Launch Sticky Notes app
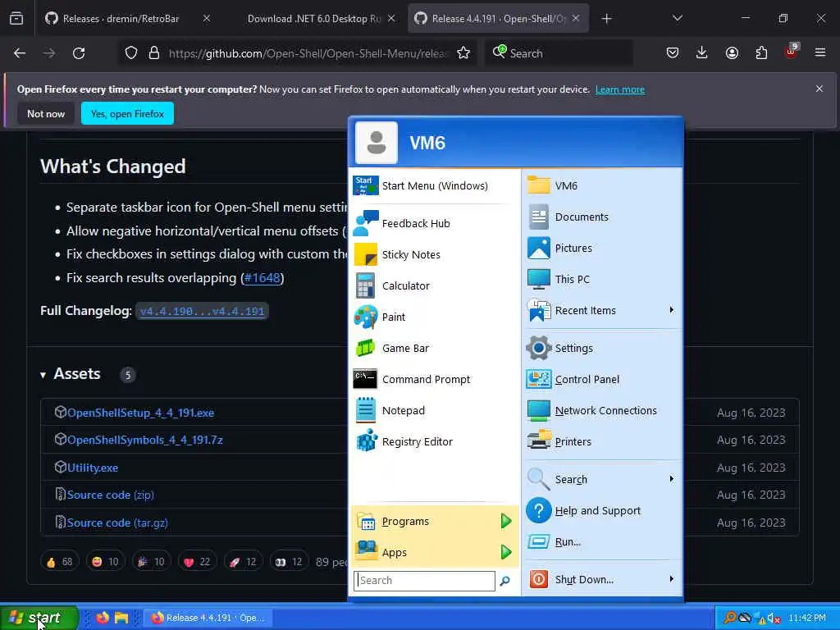Image resolution: width=840 pixels, height=630 pixels. click(434, 254)
